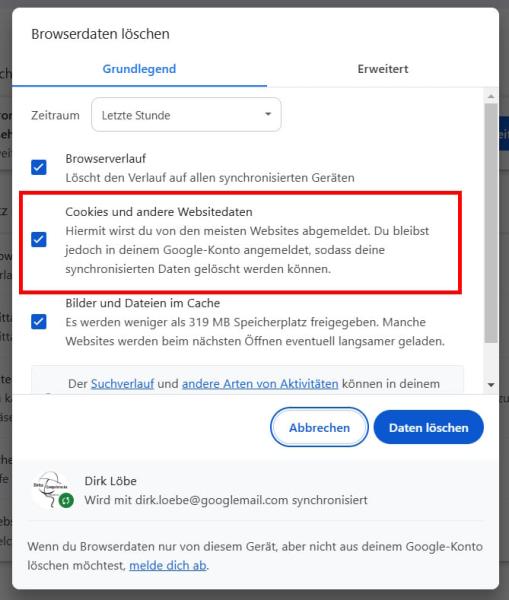This screenshot has height=600, width=509.
Task: Click the dialog's vertical scrollbar thumb
Action: tap(491, 223)
